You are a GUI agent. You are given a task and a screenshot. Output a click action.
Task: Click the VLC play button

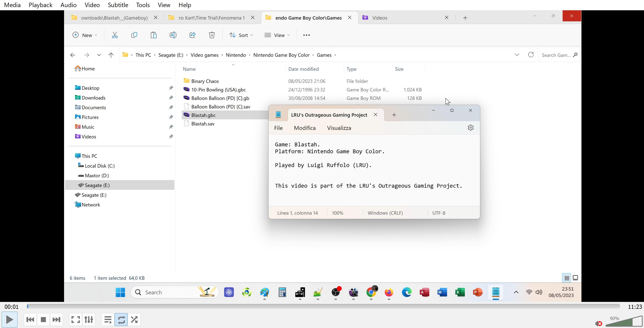pos(9,319)
